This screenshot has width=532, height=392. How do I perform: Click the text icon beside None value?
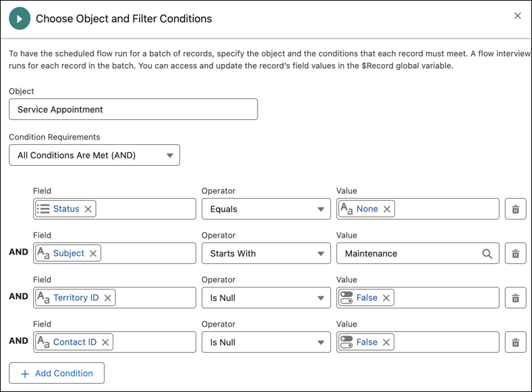tap(347, 209)
